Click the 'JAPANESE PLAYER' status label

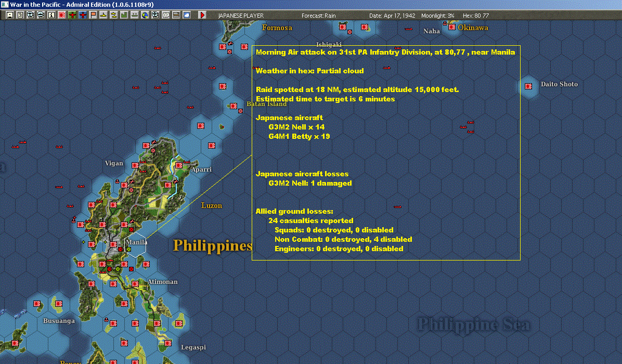pyautogui.click(x=241, y=16)
